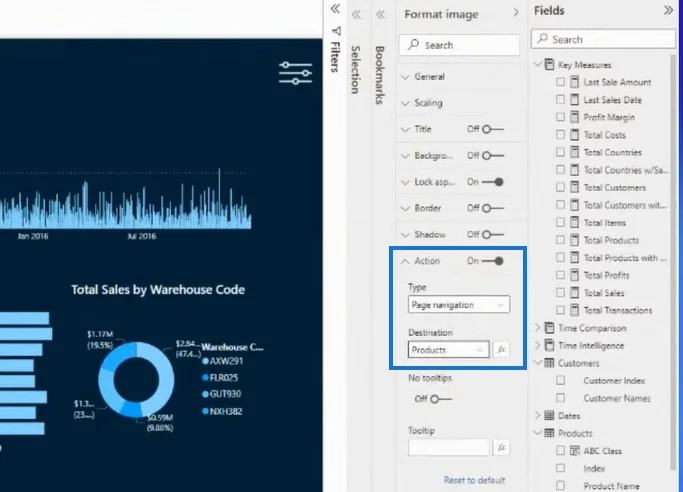Click the funnel icon of the Filters pane
683x492 pixels.
point(336,31)
